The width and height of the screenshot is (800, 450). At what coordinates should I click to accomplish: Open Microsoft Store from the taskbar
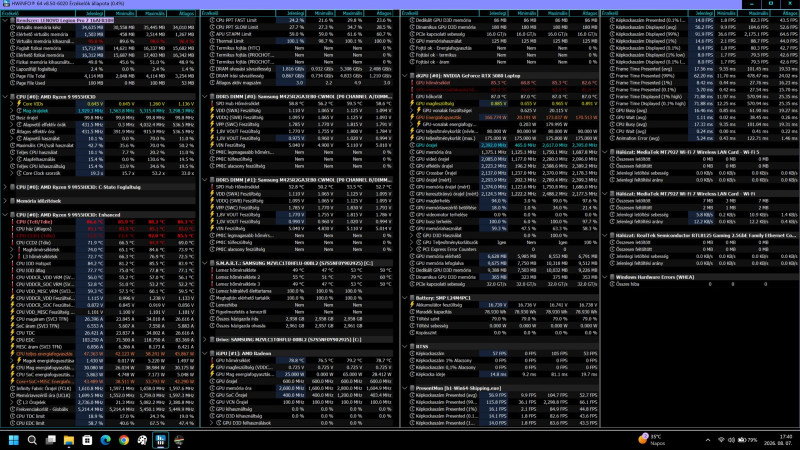point(87,440)
